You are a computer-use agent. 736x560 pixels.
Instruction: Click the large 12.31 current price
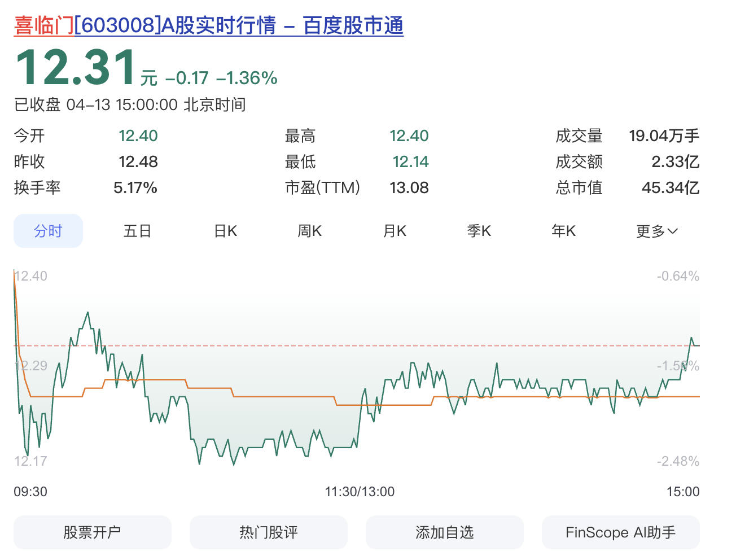76,68
